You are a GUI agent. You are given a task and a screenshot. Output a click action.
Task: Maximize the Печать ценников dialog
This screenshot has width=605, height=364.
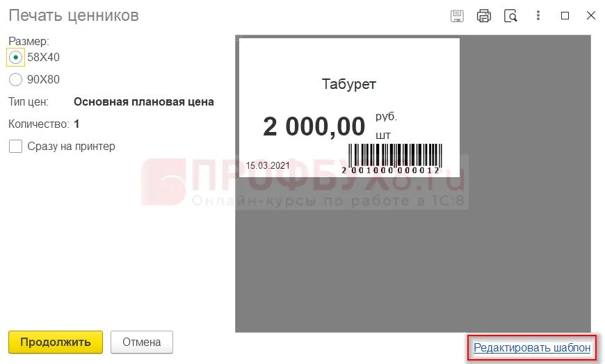565,15
